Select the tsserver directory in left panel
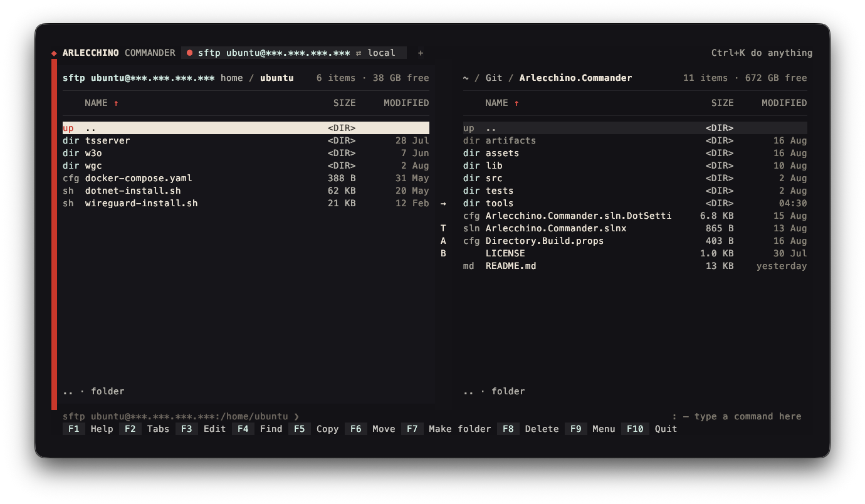Screen dimensions: 865x504 (x=246, y=140)
